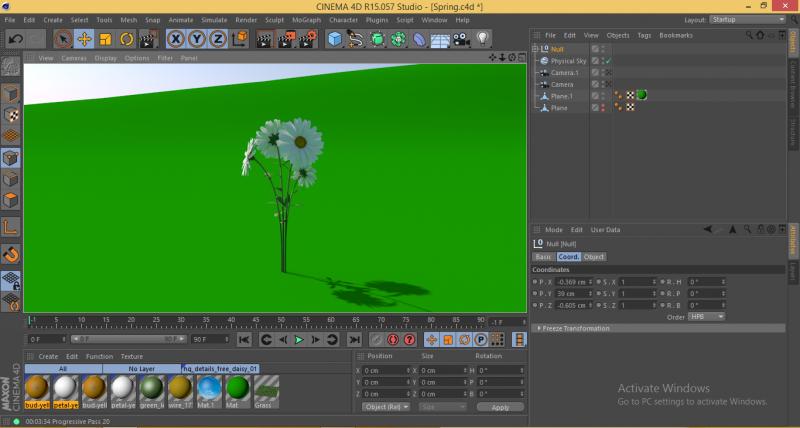Toggle the Physical Sky green enable checkmark
The image size is (800, 428).
pos(607,61)
